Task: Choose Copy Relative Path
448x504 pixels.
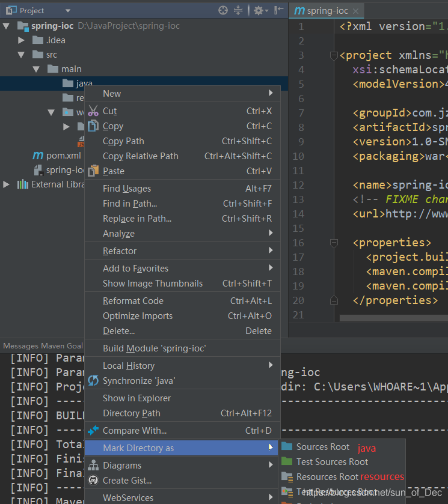Action: point(182,156)
